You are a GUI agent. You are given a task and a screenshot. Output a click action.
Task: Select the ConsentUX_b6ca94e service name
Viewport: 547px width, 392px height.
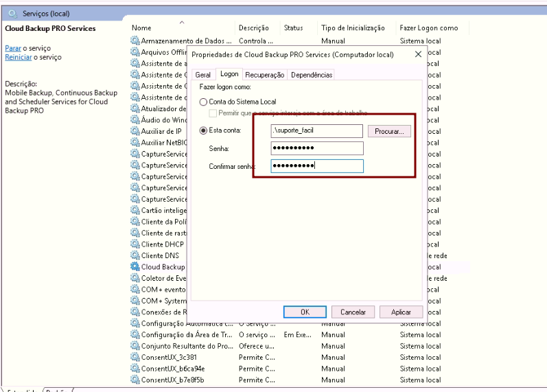(x=173, y=368)
